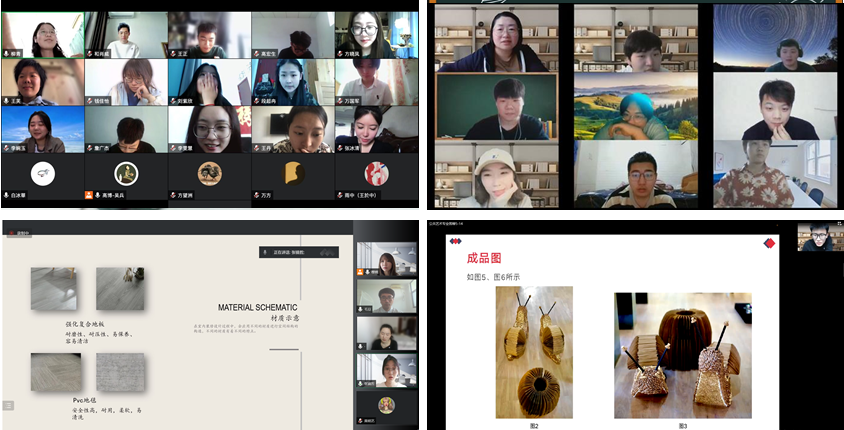Click the 图3 snail sculpture photo
The height and width of the screenshot is (430, 844).
pyautogui.click(x=683, y=355)
